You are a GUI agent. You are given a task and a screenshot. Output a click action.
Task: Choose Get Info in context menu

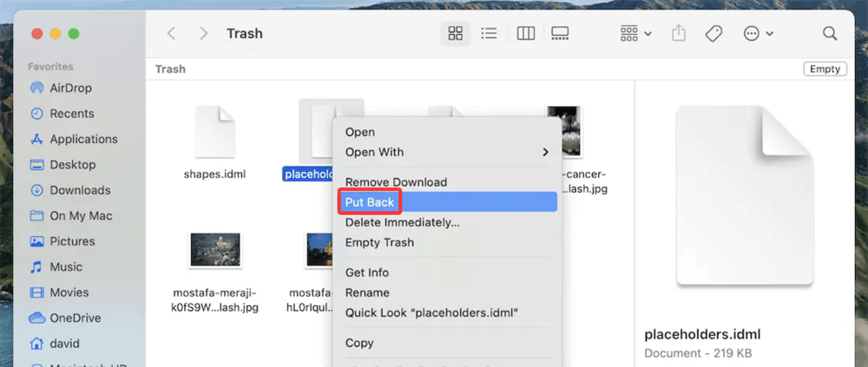(367, 272)
